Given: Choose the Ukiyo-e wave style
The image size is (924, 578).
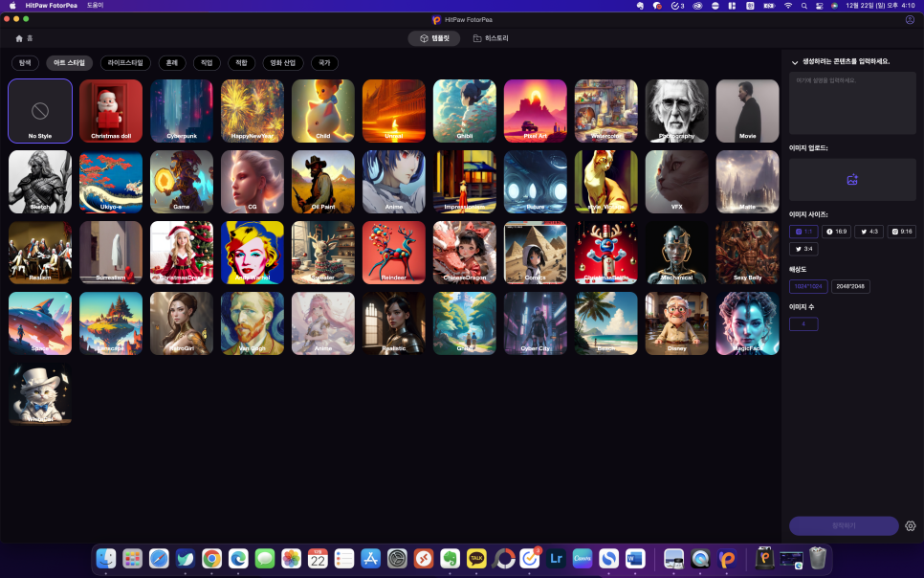Looking at the screenshot, I should (x=111, y=182).
